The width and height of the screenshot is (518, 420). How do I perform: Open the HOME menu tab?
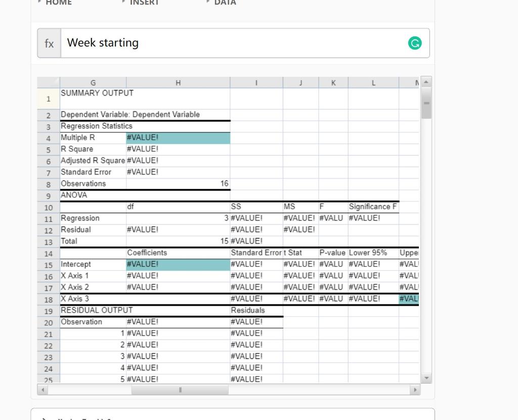coord(59,3)
